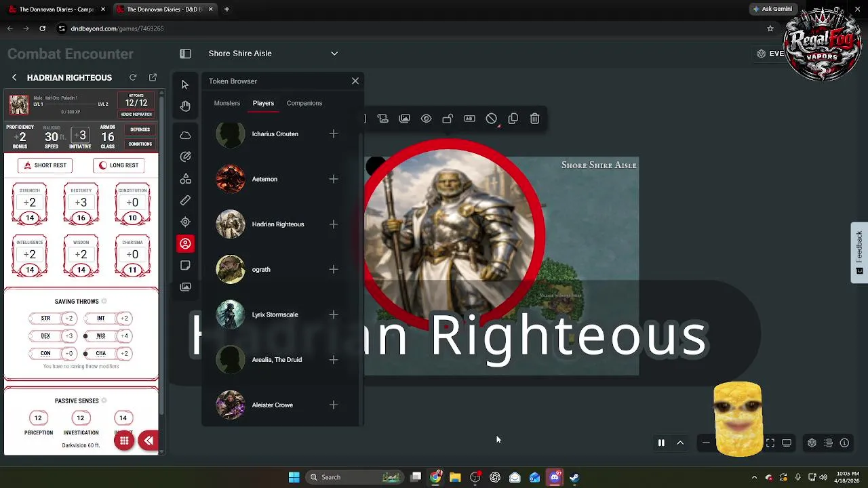Viewport: 868px width, 488px height.
Task: Add Aetemon token with plus button
Action: tap(334, 179)
